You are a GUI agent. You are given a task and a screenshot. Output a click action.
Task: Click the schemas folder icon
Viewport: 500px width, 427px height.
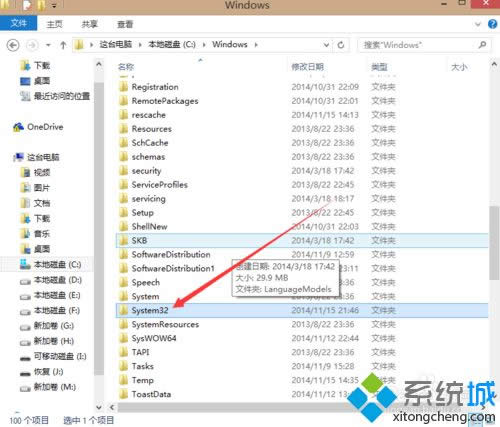124,157
